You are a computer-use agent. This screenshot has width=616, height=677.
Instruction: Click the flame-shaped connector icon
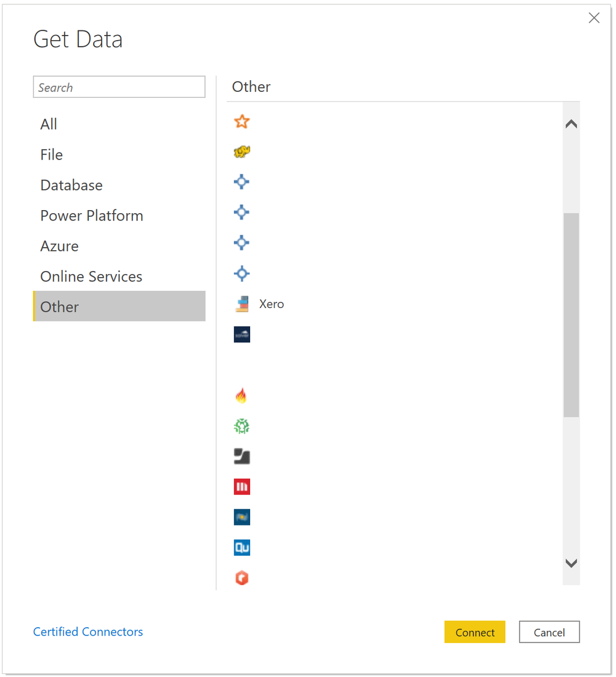tap(241, 395)
